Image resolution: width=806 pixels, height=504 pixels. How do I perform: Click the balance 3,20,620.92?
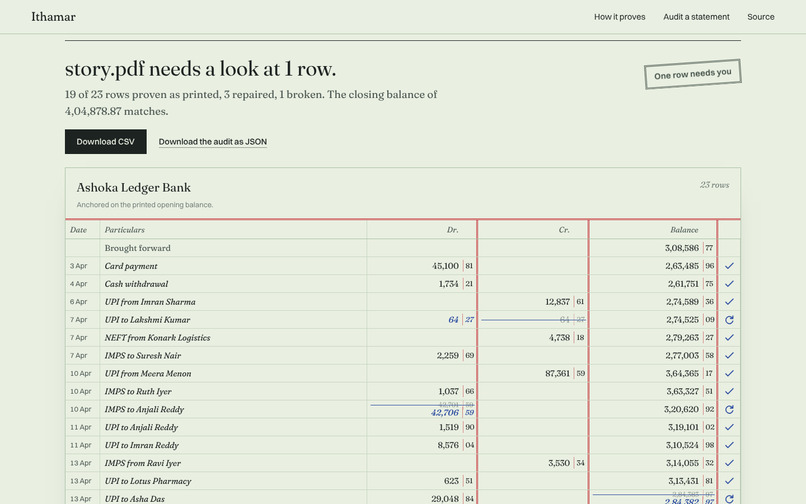690,409
